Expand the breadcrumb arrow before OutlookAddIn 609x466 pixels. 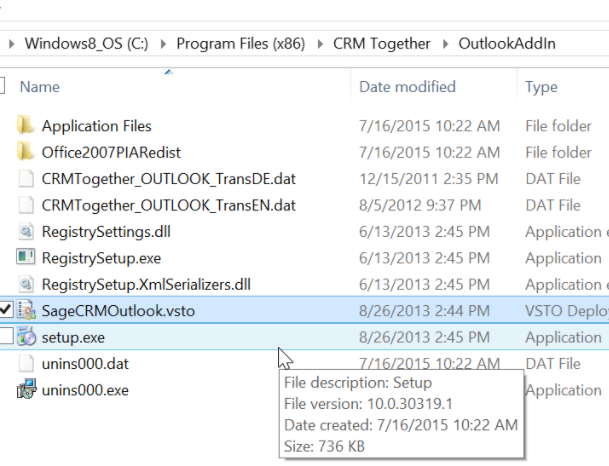tap(445, 44)
